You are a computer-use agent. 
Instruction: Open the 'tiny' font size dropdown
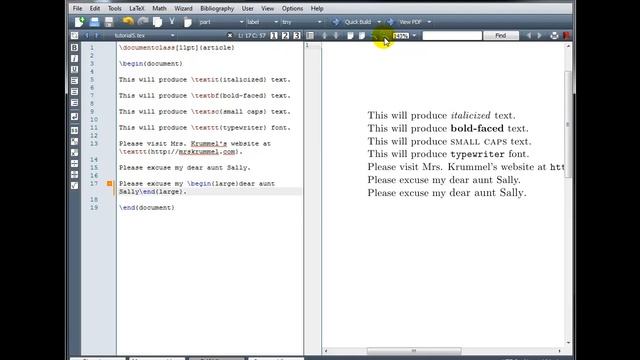(302, 22)
